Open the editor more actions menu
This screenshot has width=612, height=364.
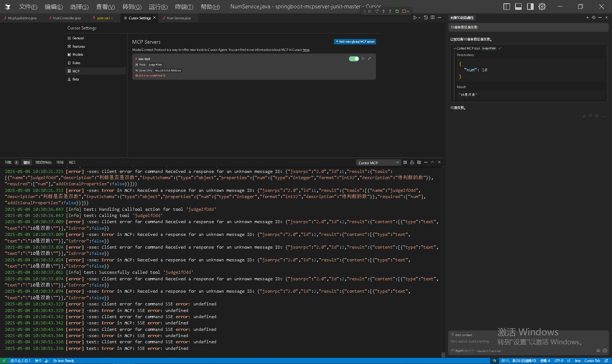439,17
